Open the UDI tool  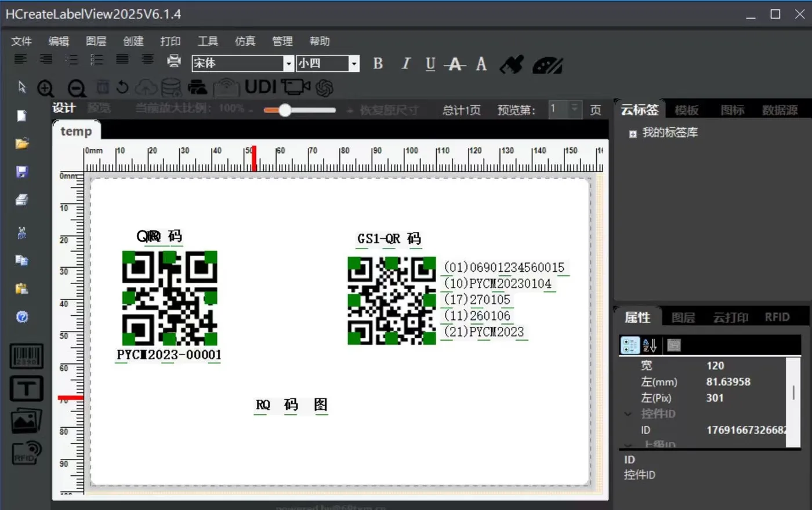tap(260, 87)
